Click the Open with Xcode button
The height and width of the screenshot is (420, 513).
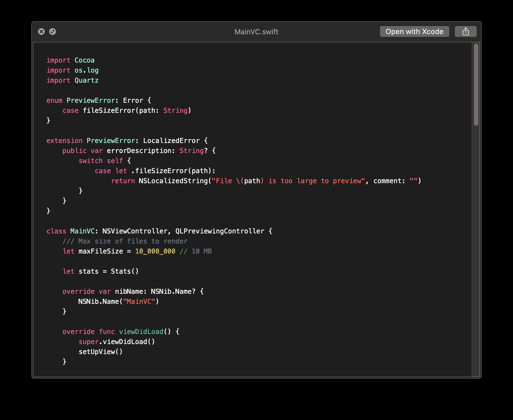(414, 32)
